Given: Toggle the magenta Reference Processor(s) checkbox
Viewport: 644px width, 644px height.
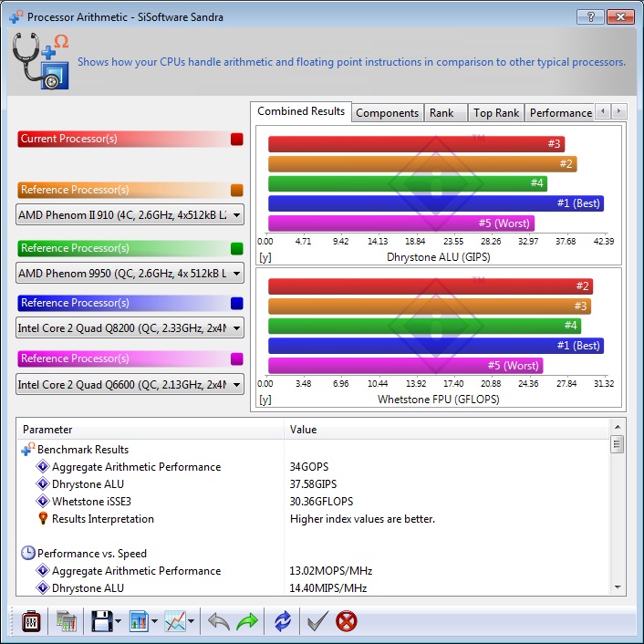Looking at the screenshot, I should point(237,358).
